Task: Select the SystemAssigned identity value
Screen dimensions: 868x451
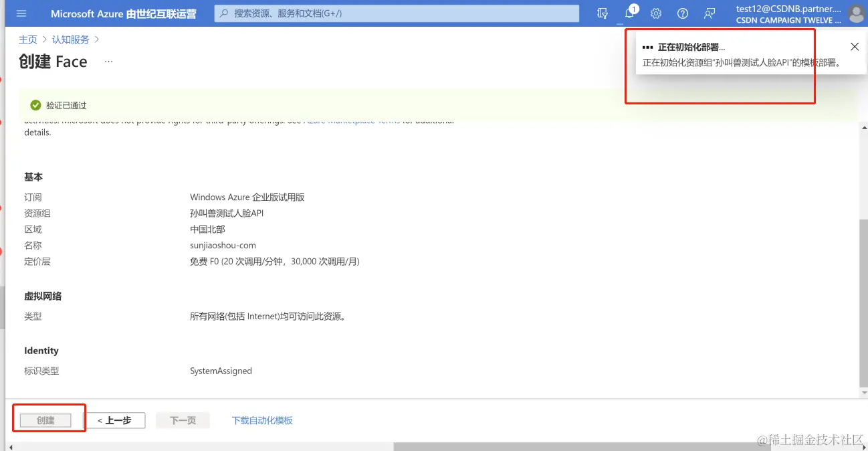Action: pos(221,371)
